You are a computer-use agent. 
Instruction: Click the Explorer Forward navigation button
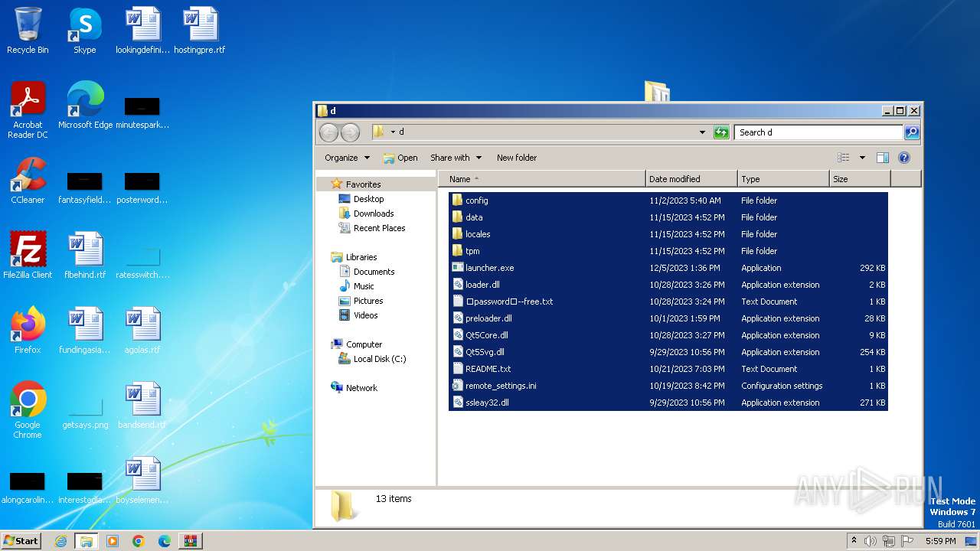[350, 132]
